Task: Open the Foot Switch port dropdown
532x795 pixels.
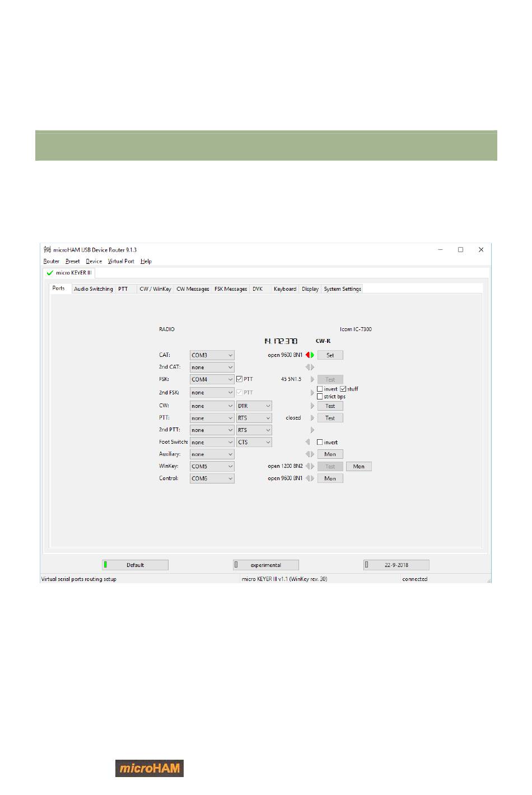Action: coord(212,442)
